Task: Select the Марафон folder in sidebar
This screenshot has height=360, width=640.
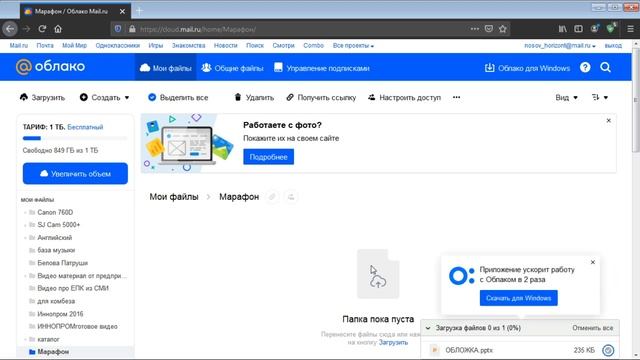Action: coord(75,351)
